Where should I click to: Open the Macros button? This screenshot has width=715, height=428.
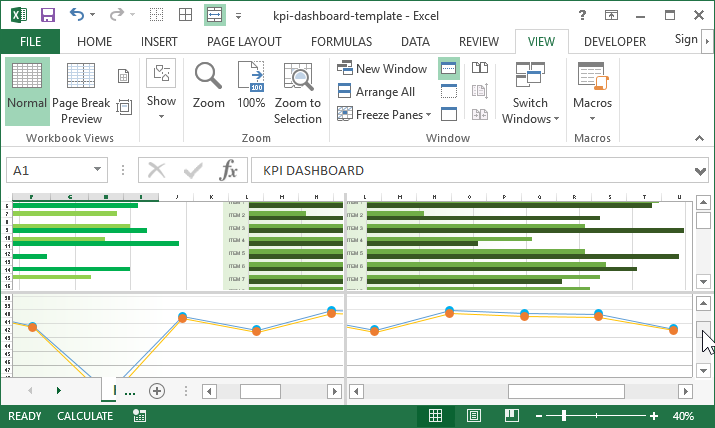[592, 88]
